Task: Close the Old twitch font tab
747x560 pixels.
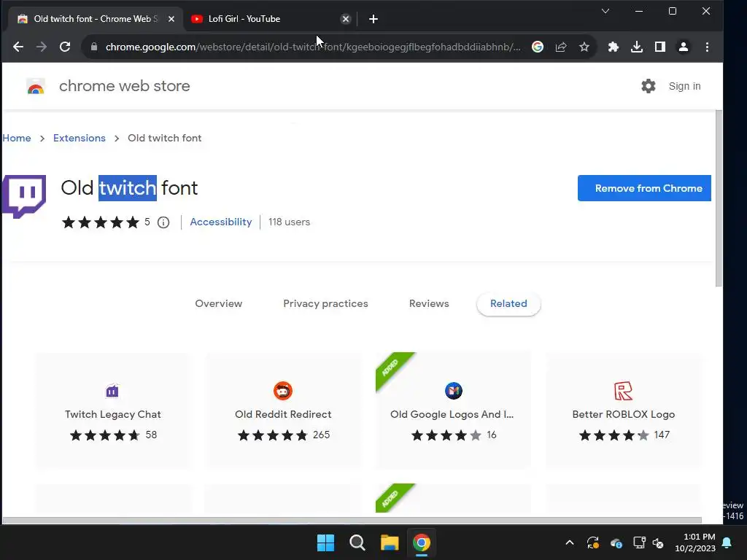Action: point(171,19)
